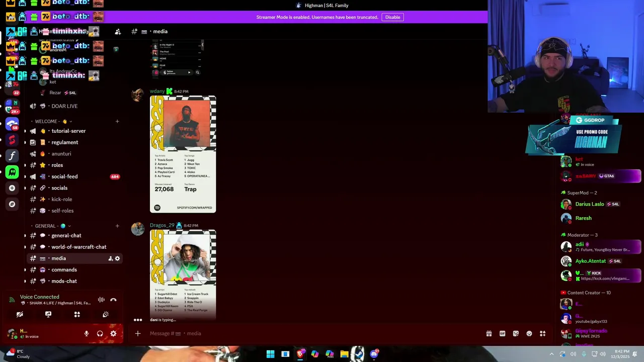Open File Explorer from the taskbar
This screenshot has height=362, width=644.
click(x=344, y=354)
